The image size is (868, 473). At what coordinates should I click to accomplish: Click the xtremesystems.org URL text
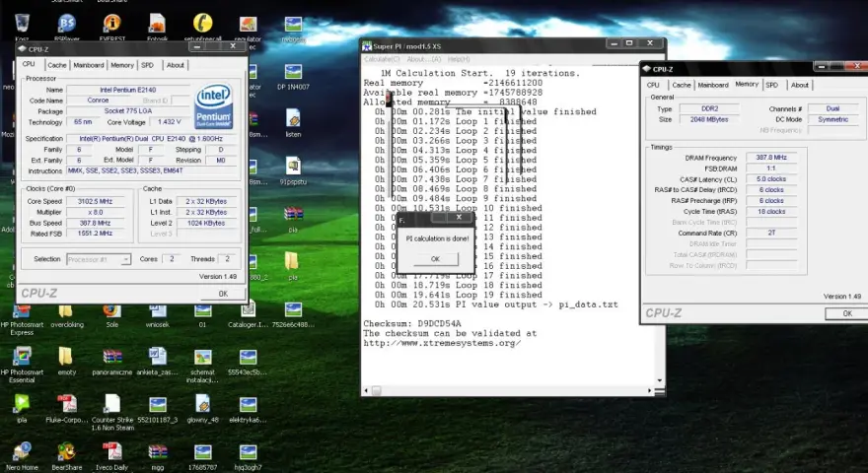click(442, 343)
